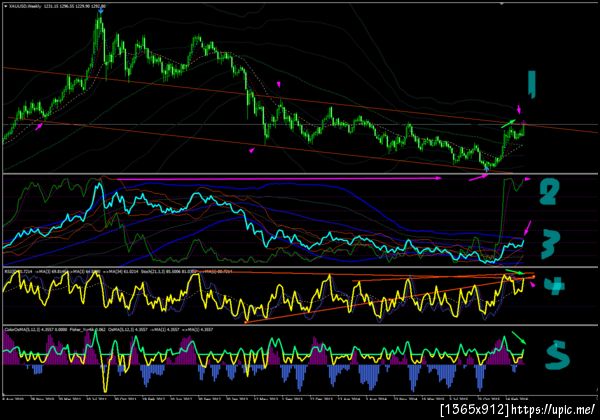Select the XAUUSD,Weekly chart title text
The image size is (600, 420).
(25, 6)
